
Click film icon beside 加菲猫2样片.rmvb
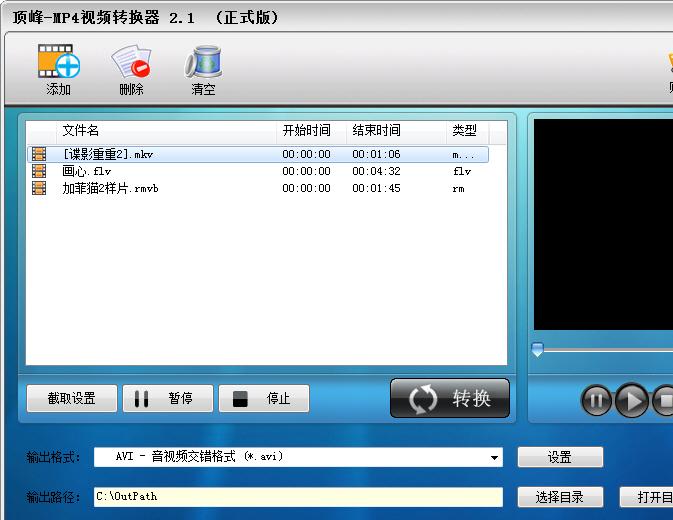39,188
